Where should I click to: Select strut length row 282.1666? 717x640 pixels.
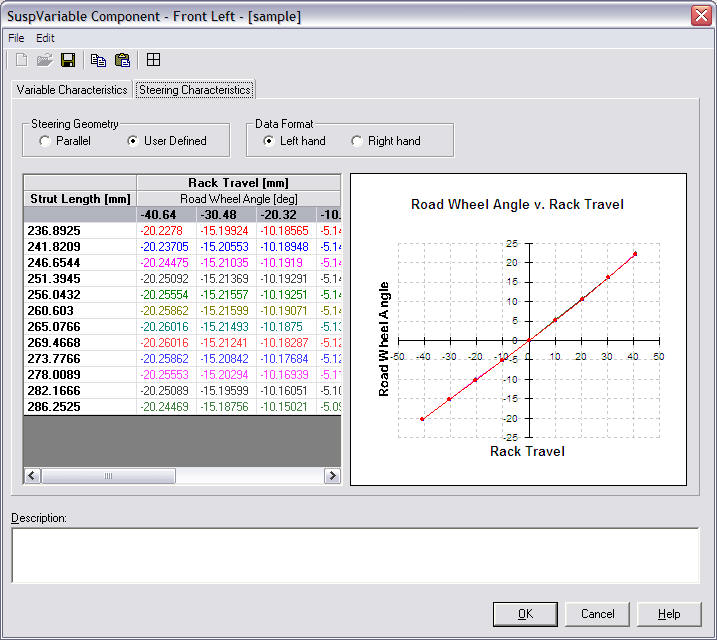tap(80, 390)
